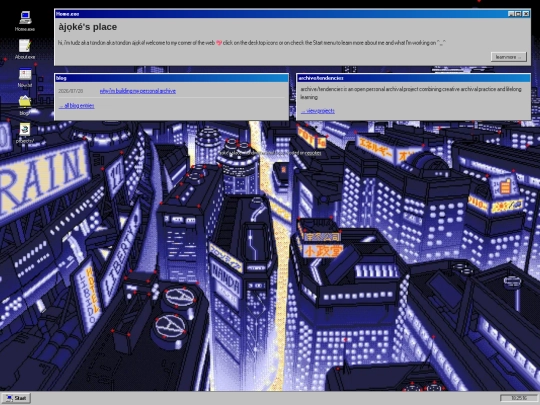Image resolution: width=540 pixels, height=405 pixels.
Task: Open the neocities link in desktop footer
Action: coord(313,153)
